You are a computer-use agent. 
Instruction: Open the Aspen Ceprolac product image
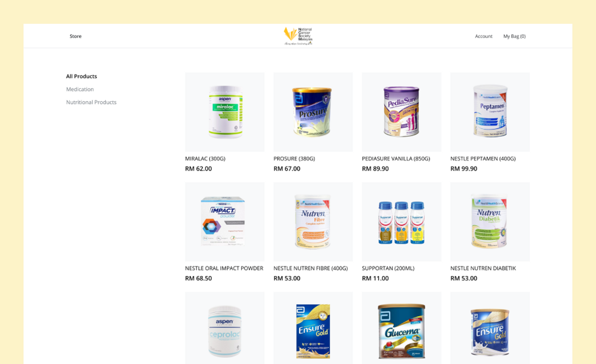click(225, 328)
